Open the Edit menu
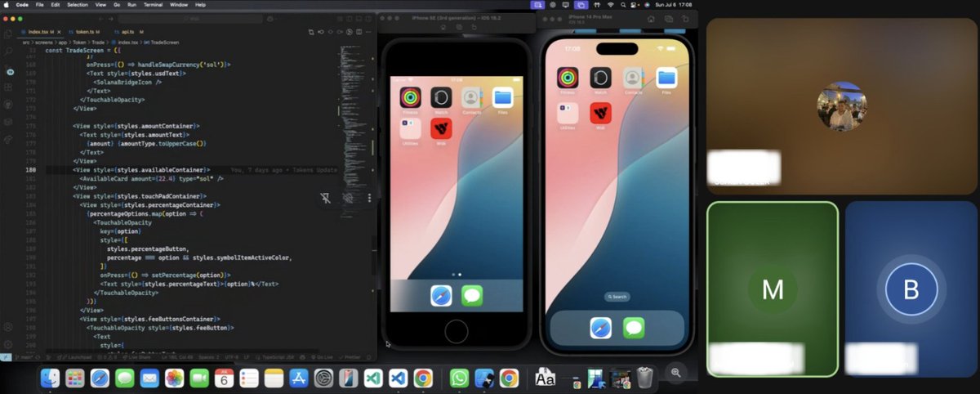This screenshot has height=394, width=980. point(56,5)
